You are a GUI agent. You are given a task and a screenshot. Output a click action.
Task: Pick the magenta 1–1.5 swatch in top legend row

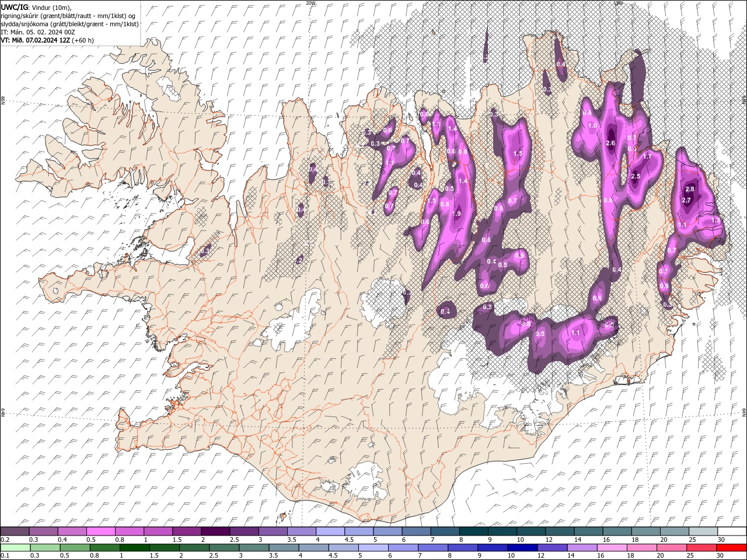click(x=159, y=531)
